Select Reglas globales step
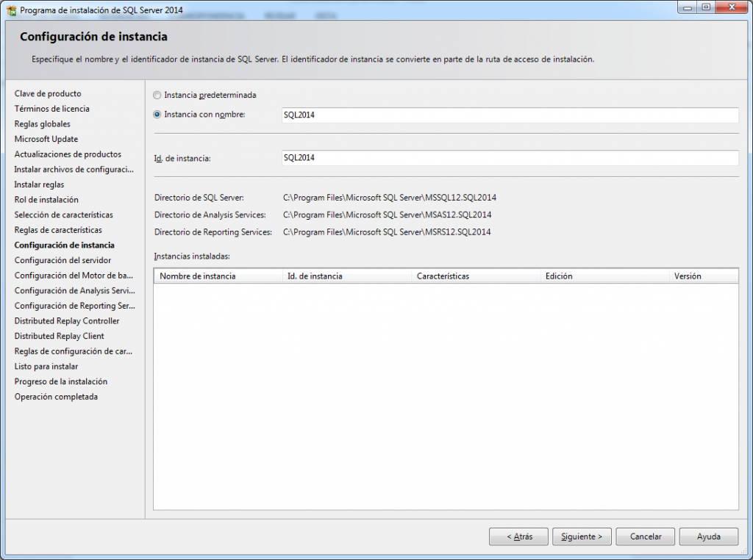 (x=42, y=123)
